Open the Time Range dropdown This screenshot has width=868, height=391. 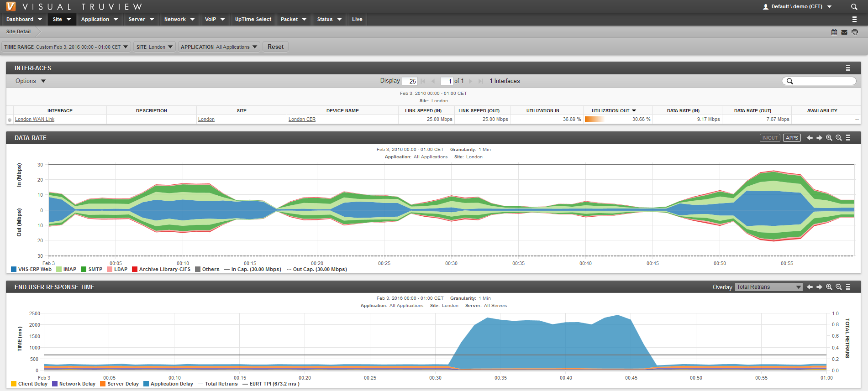[67, 47]
